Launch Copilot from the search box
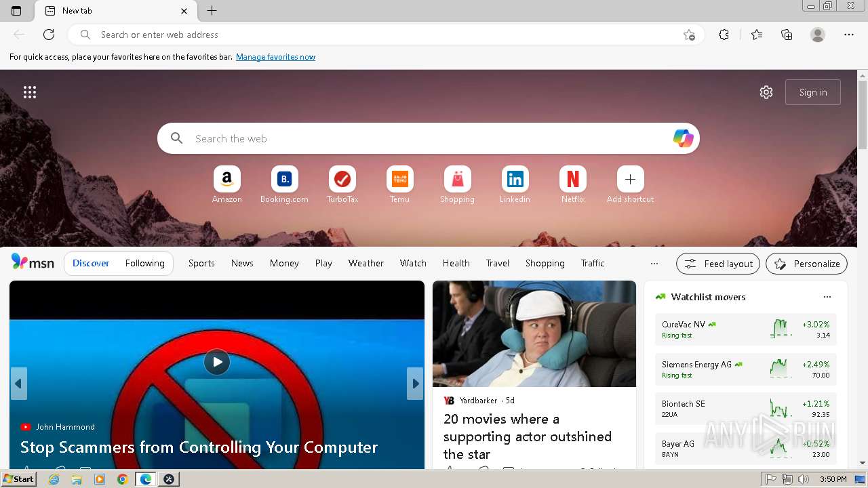Viewport: 868px width, 488px height. [x=683, y=138]
